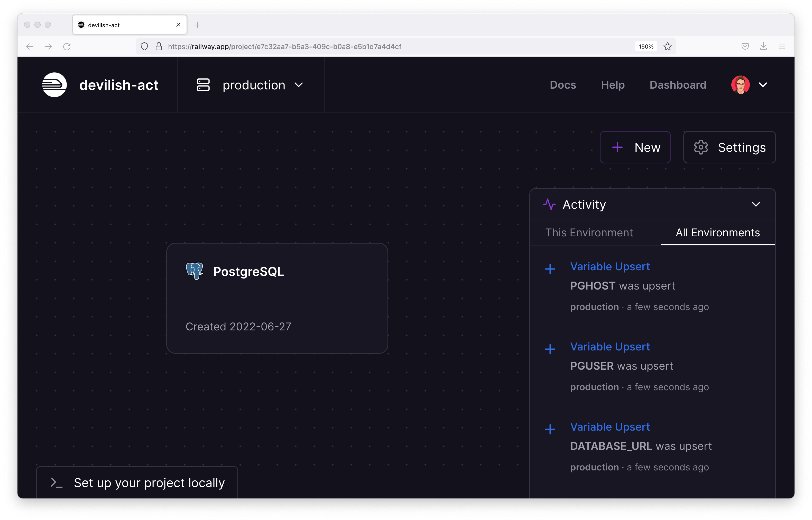The image size is (812, 520).
Task: Click the PGHOST Variable Upsert entry
Action: coord(610,267)
